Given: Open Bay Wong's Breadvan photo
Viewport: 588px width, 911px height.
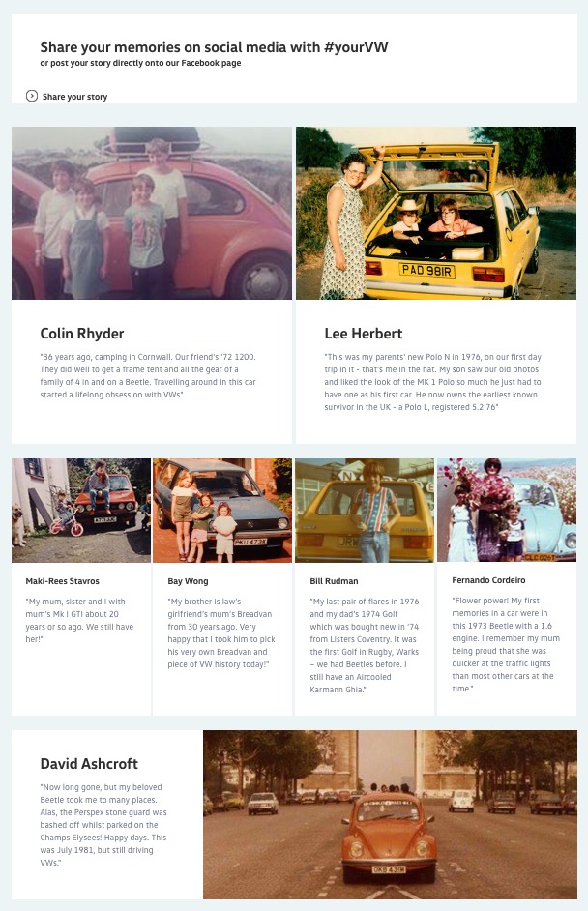Looking at the screenshot, I should click(x=222, y=510).
